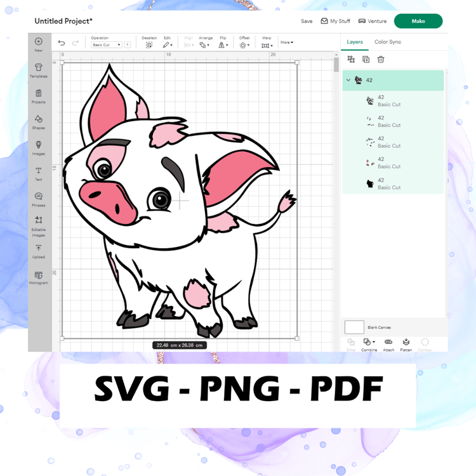This screenshot has width=476, height=476.
Task: Click the Save button
Action: pyautogui.click(x=307, y=21)
